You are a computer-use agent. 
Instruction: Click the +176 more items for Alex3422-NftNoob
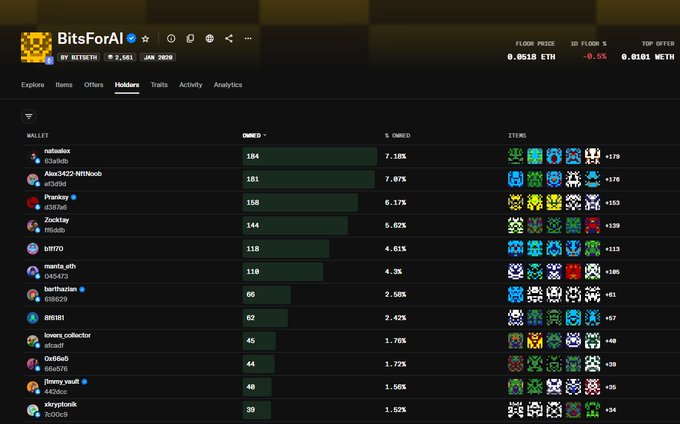(x=612, y=179)
